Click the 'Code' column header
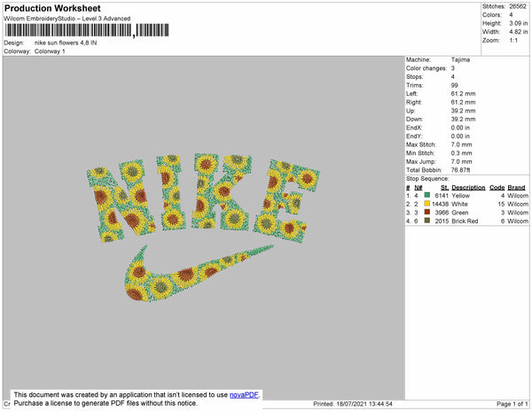The image size is (532, 411). pos(497,188)
